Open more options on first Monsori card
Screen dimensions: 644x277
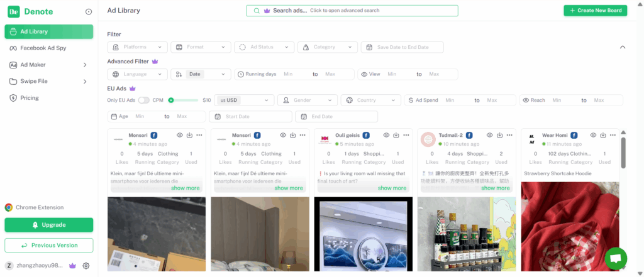(199, 135)
